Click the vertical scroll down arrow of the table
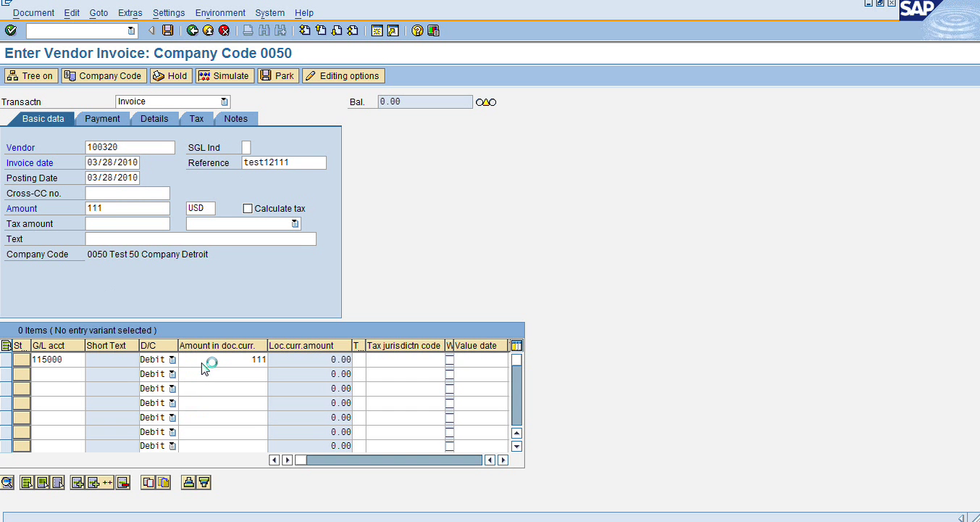 pos(516,447)
